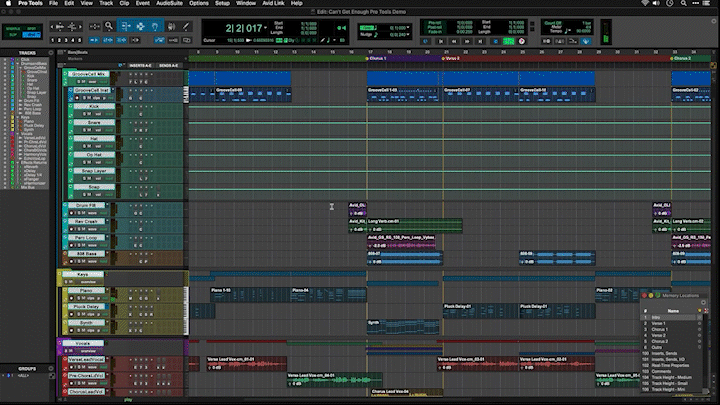Screen dimensions: 720x405
Task: Toggle Spot edit mode
Action: [32, 28]
